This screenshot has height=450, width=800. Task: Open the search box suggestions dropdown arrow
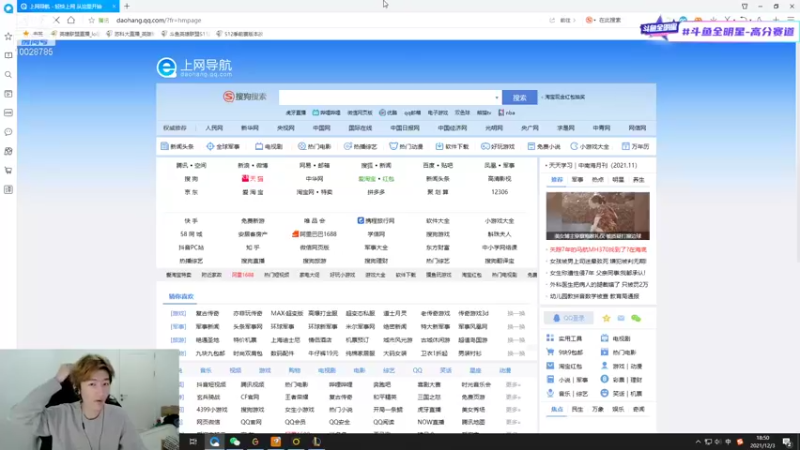(x=496, y=97)
